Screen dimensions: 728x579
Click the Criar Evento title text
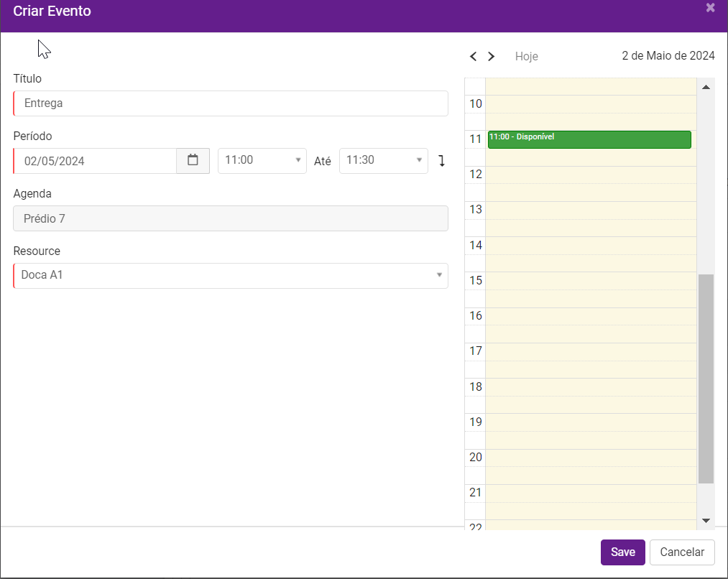52,11
